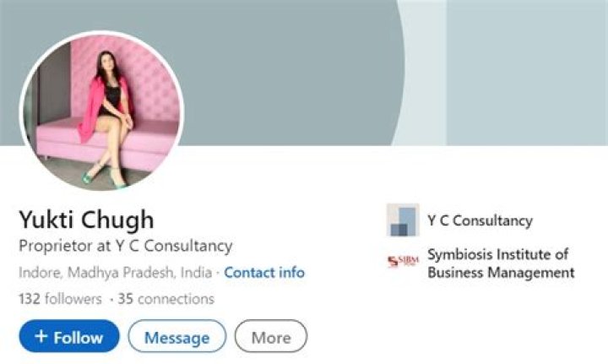This screenshot has width=608, height=364.
Task: Open Symbiosis Institute of Business Management link
Action: tap(501, 263)
